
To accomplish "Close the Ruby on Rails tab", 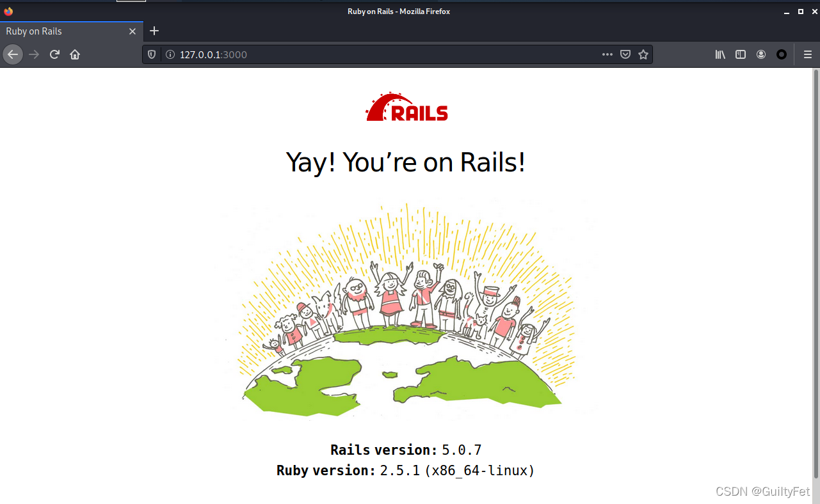I will click(133, 31).
